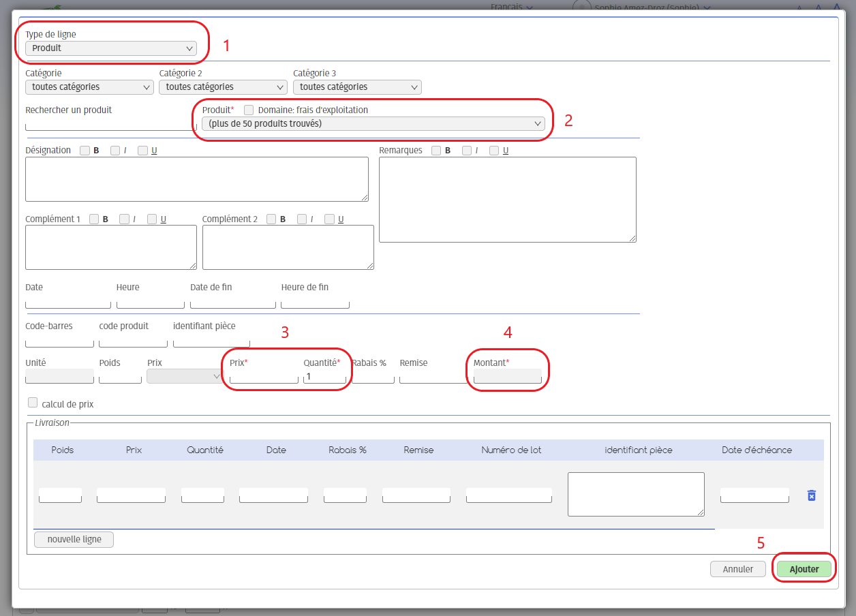
Task: Toggle underline for Complément 1
Action: (x=152, y=219)
